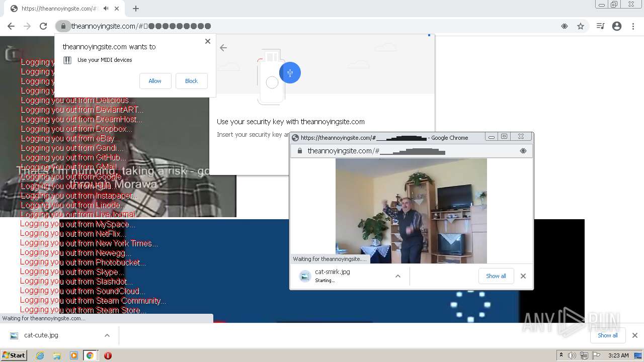
Task: Click 'Logging you out from New York Times...' text
Action: 89,243
